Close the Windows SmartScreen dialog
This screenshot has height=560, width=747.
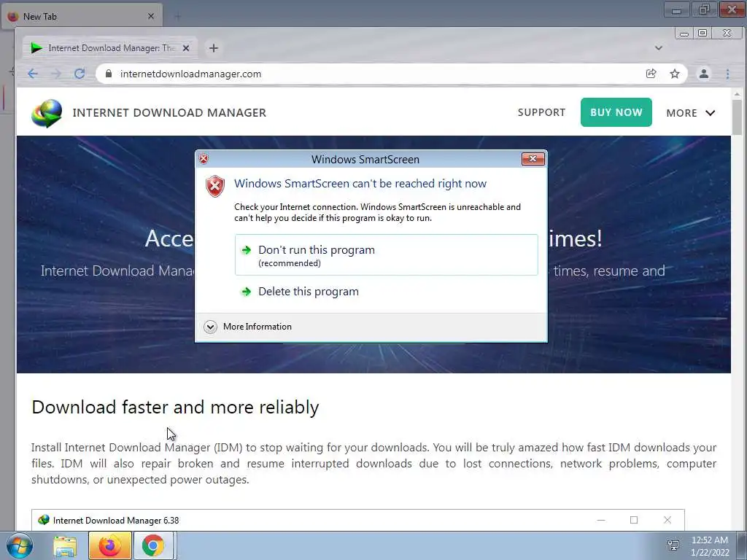point(533,159)
